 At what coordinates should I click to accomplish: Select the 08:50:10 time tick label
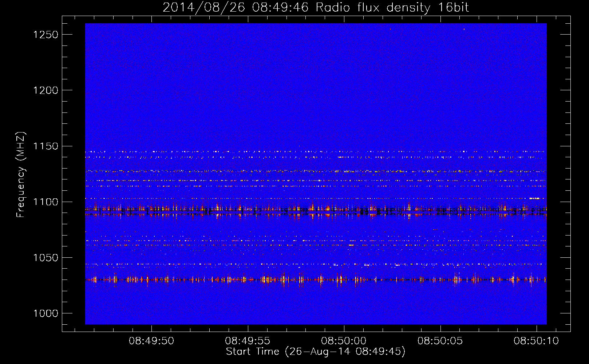coord(536,341)
